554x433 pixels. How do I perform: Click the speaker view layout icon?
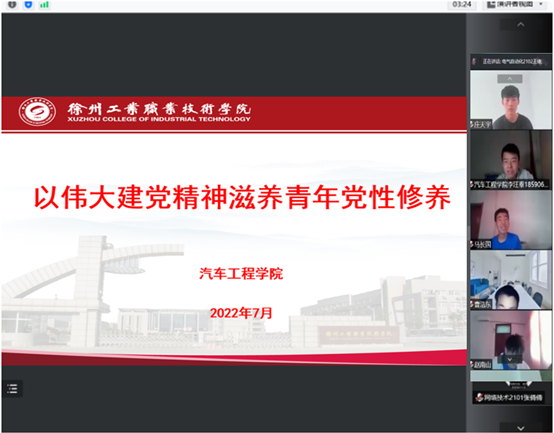click(x=491, y=5)
